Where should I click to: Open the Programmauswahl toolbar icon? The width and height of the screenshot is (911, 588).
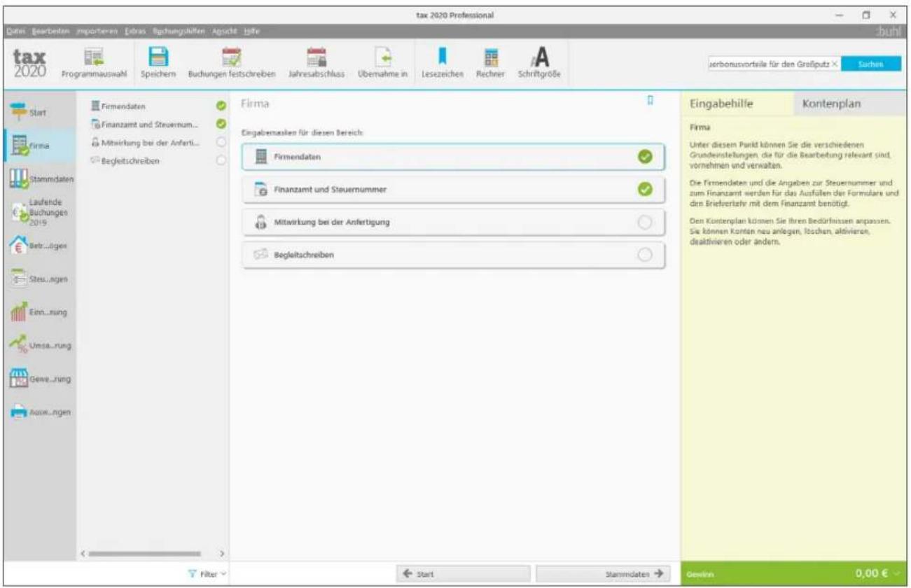point(92,59)
